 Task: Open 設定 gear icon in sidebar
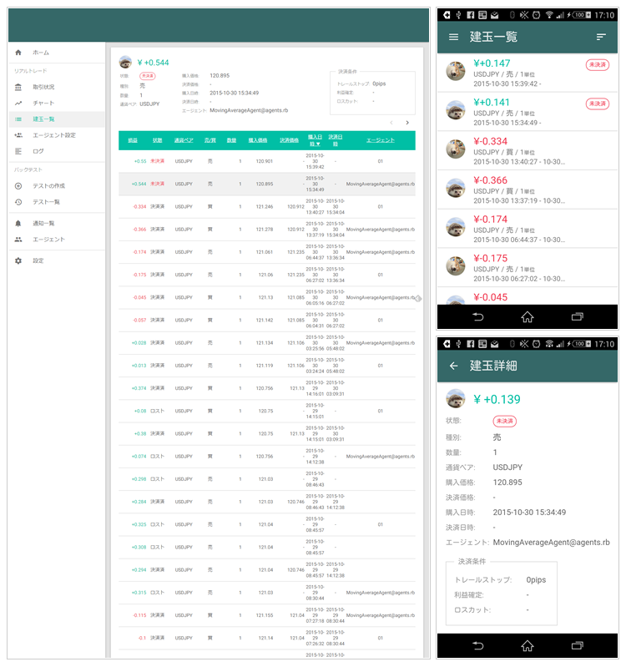[18, 260]
